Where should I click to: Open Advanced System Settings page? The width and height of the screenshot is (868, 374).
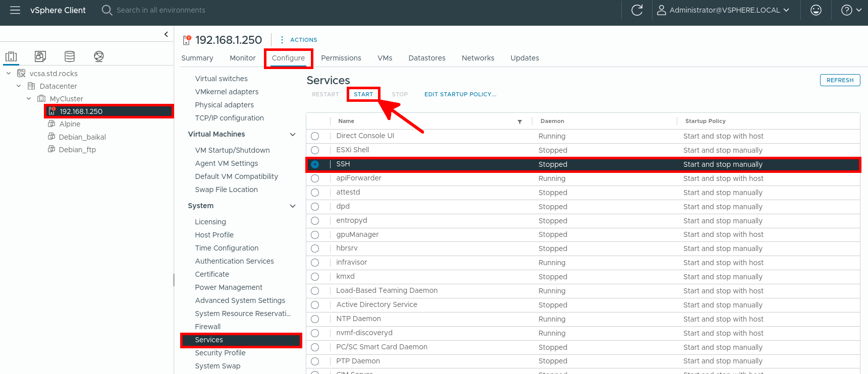(x=240, y=300)
